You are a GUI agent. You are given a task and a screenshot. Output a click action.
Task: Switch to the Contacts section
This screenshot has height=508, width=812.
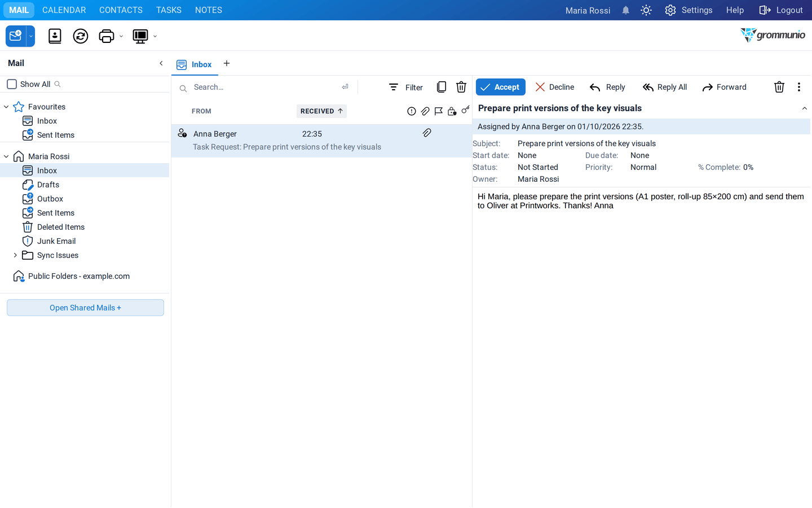pyautogui.click(x=121, y=10)
